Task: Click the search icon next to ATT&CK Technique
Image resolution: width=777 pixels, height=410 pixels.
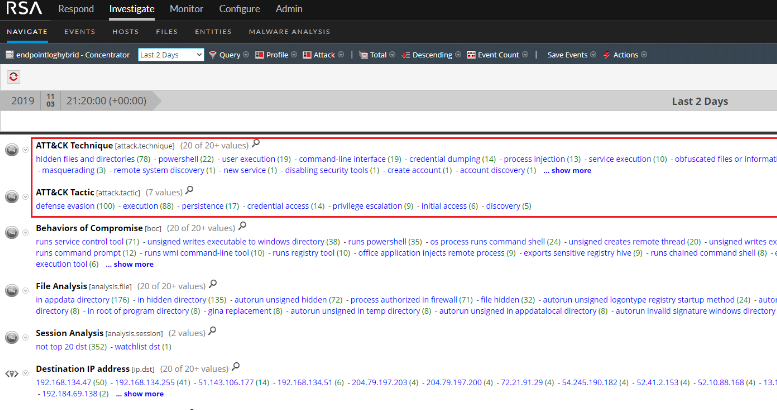Action: [x=256, y=144]
